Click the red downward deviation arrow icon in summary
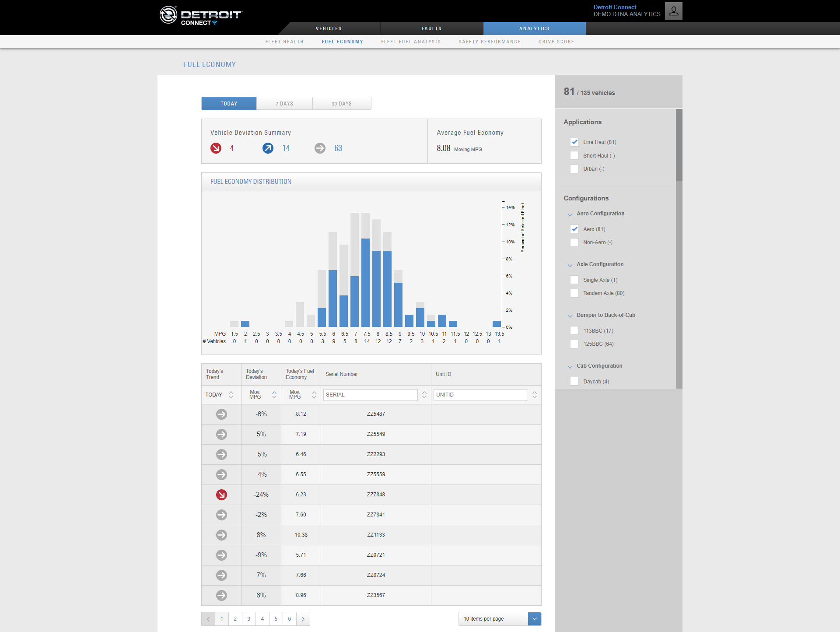The height and width of the screenshot is (632, 840). pos(216,148)
